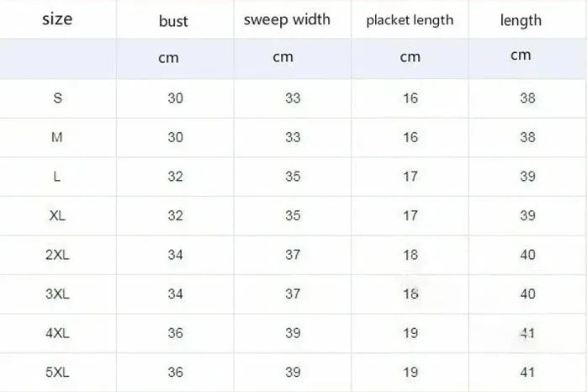Select the 'placket length' header
This screenshot has height=392, width=587.
(410, 20)
